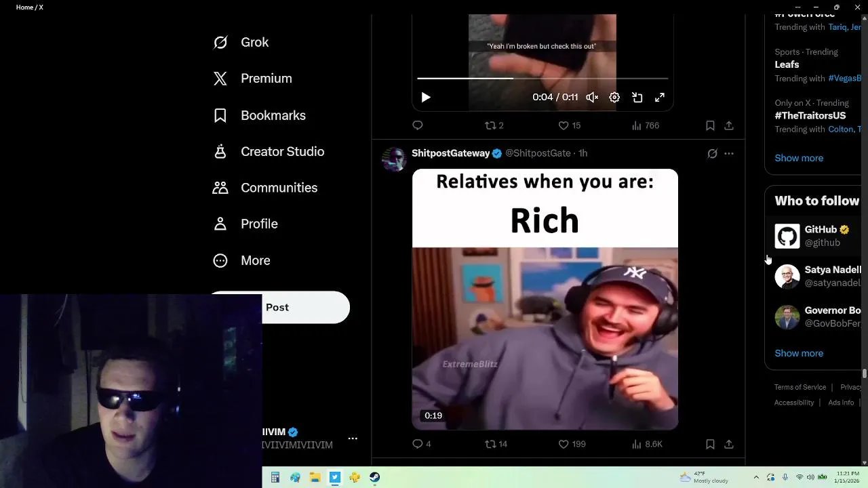Open GitHub avatar in Who to follow

click(x=787, y=236)
